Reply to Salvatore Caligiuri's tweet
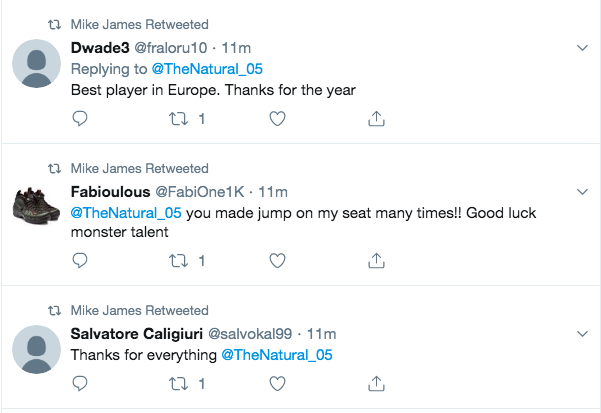 [x=81, y=383]
